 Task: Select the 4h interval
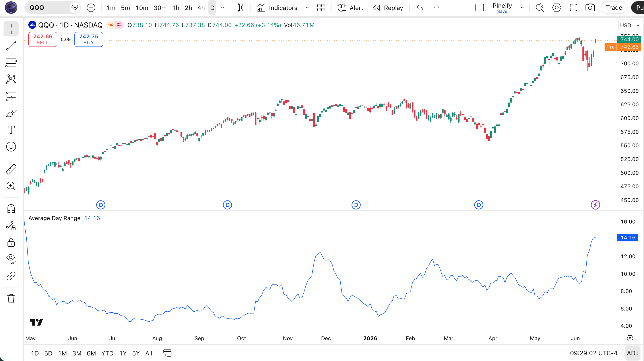(201, 8)
